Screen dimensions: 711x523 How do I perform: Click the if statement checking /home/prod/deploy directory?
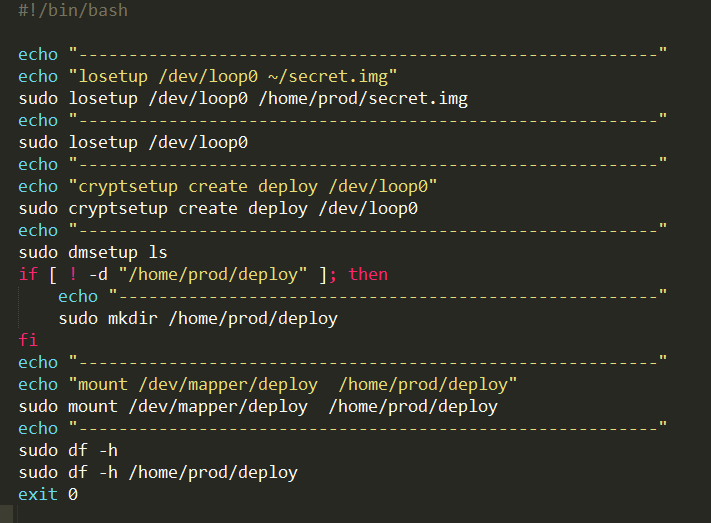tap(203, 274)
